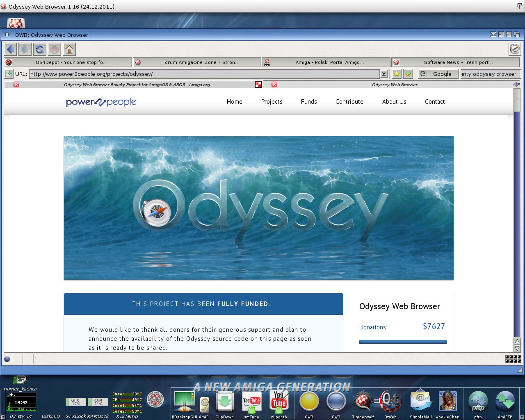
Task: Click the boing ball icon below screen title
Action: pos(16,24)
